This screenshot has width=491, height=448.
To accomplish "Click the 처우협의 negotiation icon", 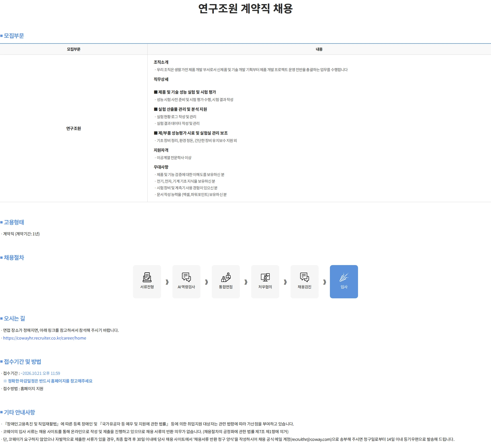I will point(265,277).
